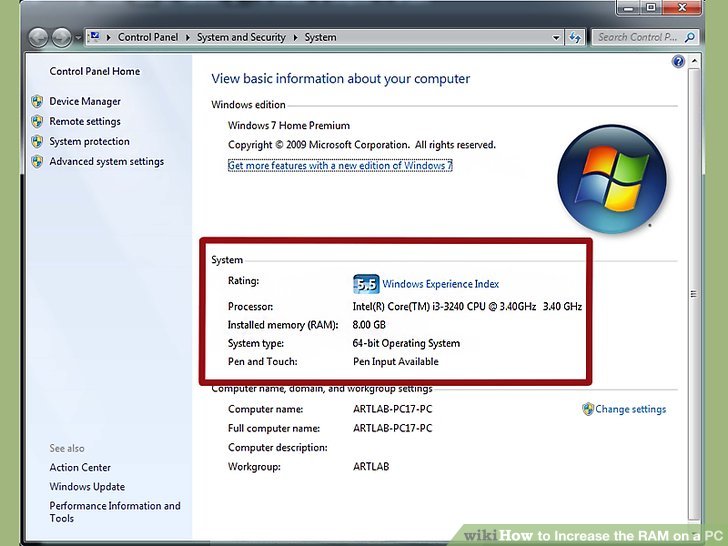Open Help with the blue question icon
Screen dimensions: 728x546
pos(678,61)
